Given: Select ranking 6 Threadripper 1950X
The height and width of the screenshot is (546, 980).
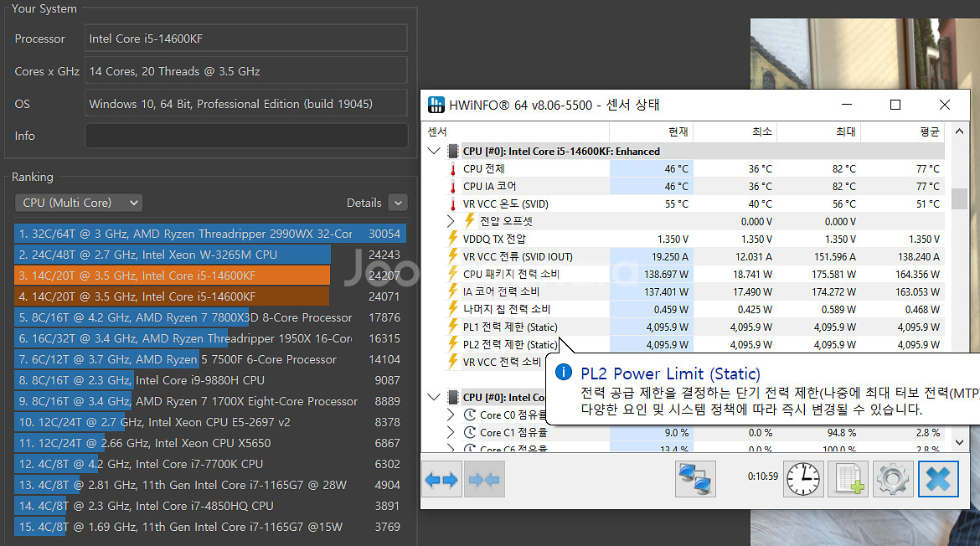Looking at the screenshot, I should click(210, 338).
